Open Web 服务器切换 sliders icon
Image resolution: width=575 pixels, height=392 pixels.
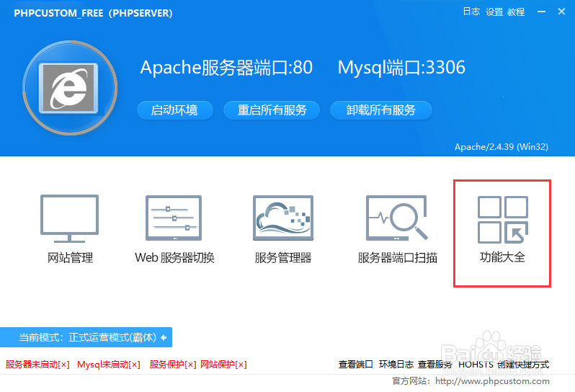coord(174,218)
